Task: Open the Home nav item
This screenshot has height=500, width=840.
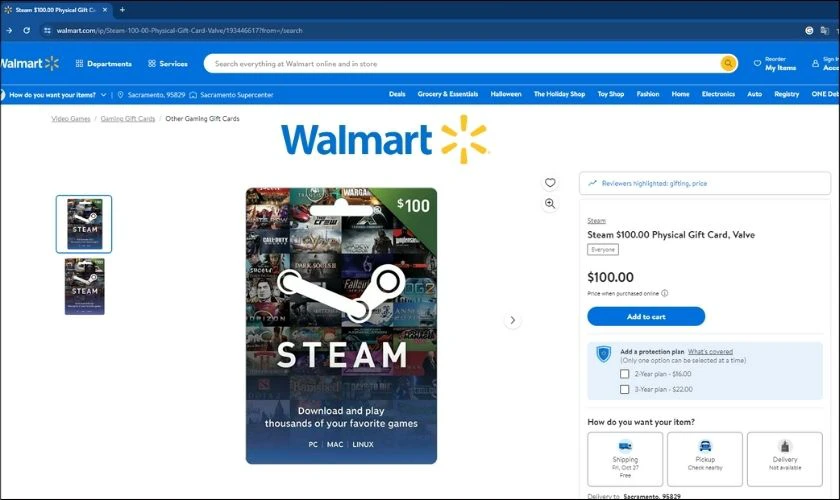Action: pyautogui.click(x=680, y=94)
